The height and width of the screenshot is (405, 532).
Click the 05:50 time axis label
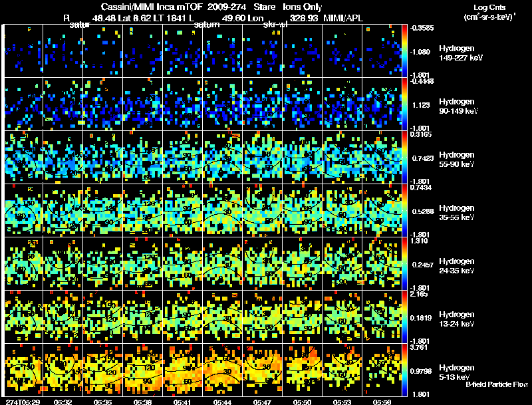pyautogui.click(x=303, y=402)
